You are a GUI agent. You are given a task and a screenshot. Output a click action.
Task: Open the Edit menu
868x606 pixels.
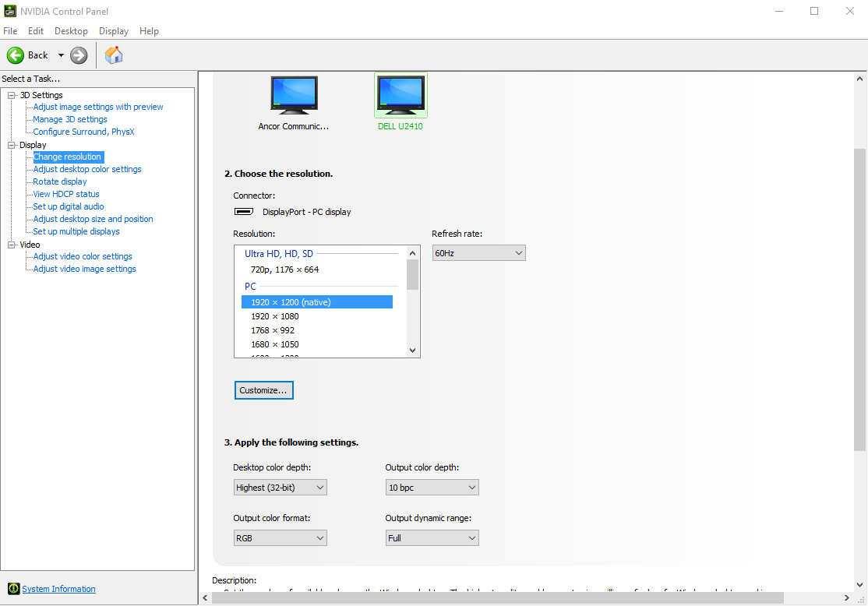pyautogui.click(x=35, y=31)
